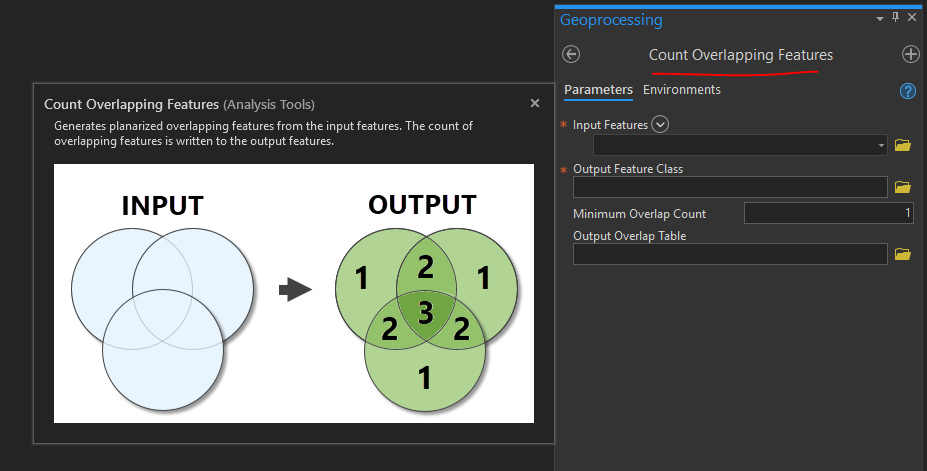
Task: Click the Minimum Overlap Count field
Action: tap(829, 213)
